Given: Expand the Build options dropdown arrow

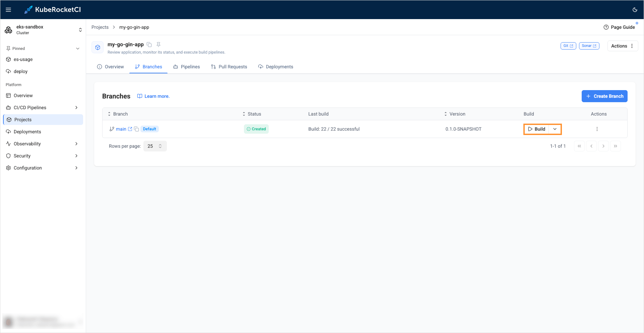Looking at the screenshot, I should point(555,129).
